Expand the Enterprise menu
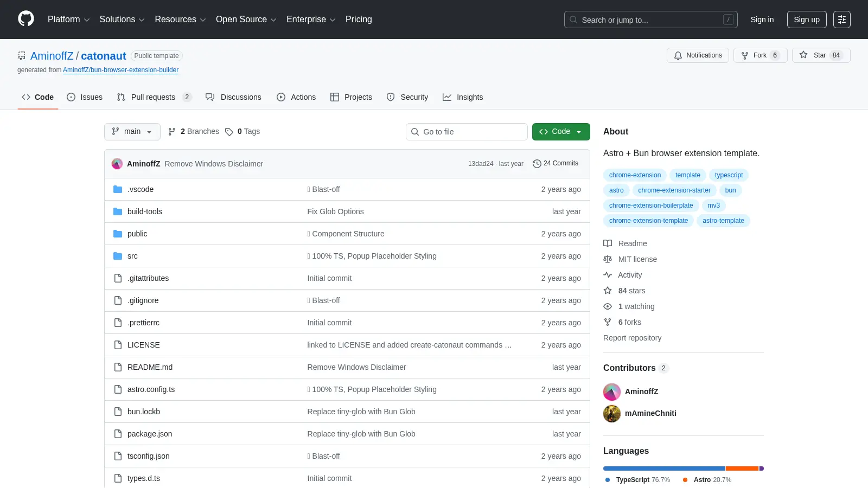The height and width of the screenshot is (488, 868). pyautogui.click(x=311, y=20)
